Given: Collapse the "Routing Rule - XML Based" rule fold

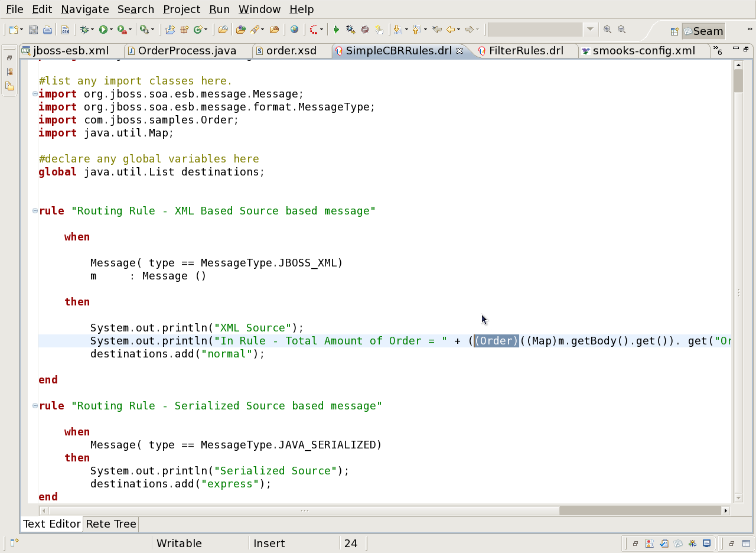Looking at the screenshot, I should click(x=35, y=211).
